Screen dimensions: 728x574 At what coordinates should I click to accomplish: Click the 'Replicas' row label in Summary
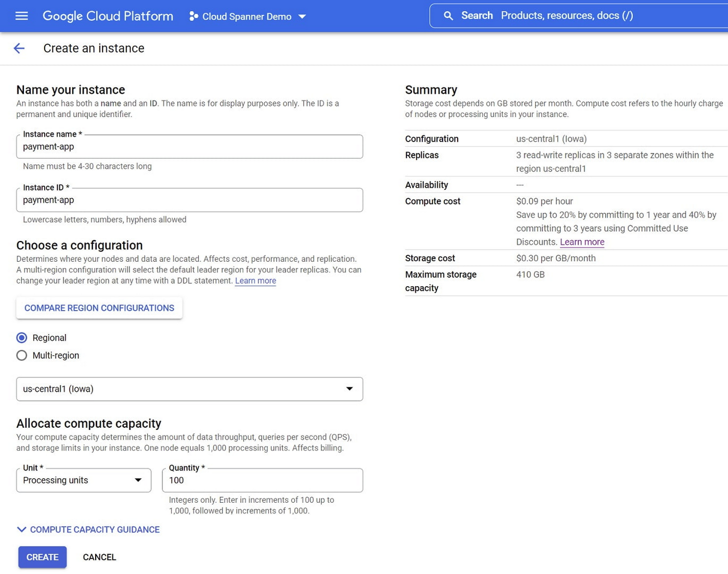[422, 155]
